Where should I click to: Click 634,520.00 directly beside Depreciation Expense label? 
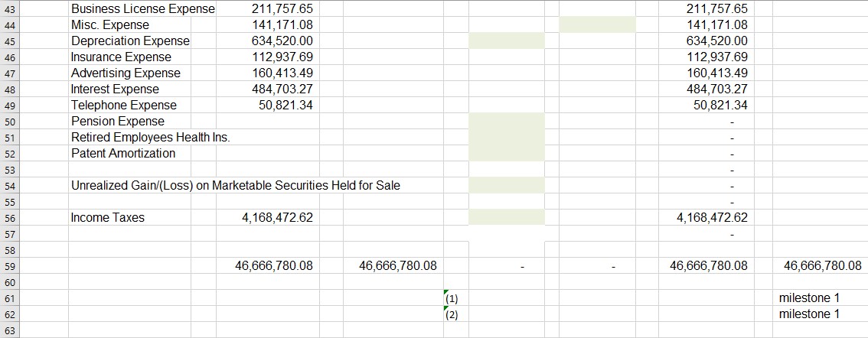(267, 41)
